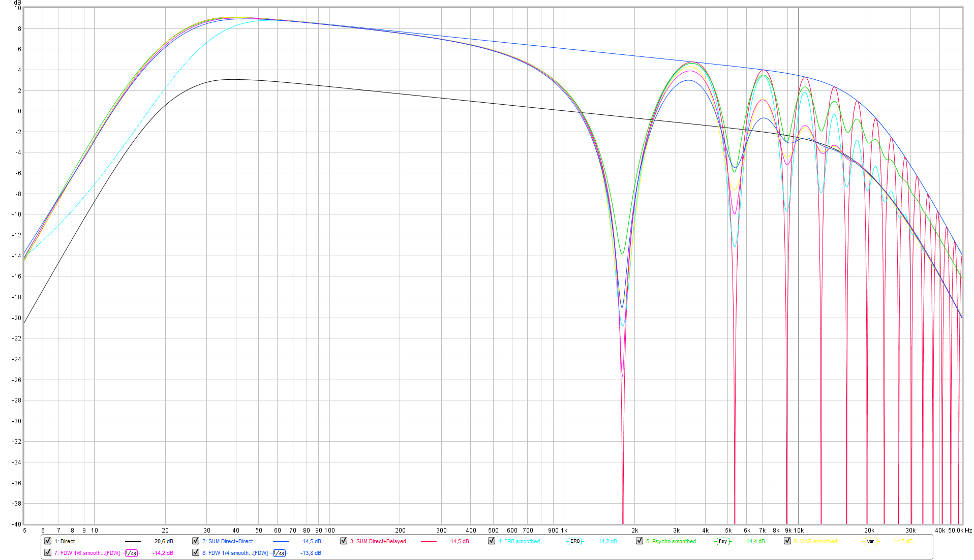This screenshot has height=560, width=974.
Task: Toggle the '4: ERB smoothed' checkbox
Action: click(x=492, y=541)
